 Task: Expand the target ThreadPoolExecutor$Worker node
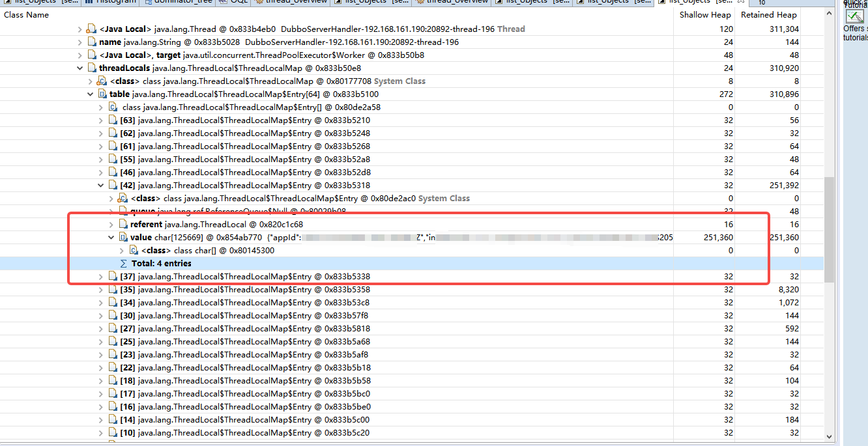click(x=80, y=55)
